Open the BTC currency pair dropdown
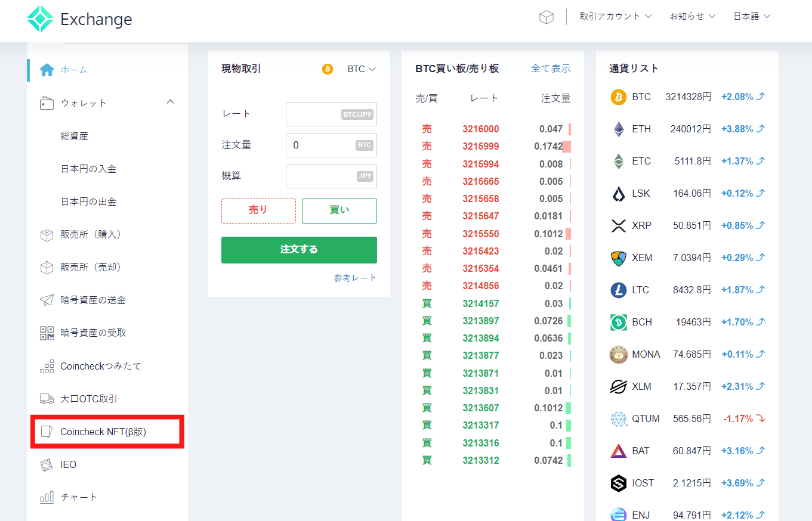Screen dimensions: 812x521 [362, 69]
